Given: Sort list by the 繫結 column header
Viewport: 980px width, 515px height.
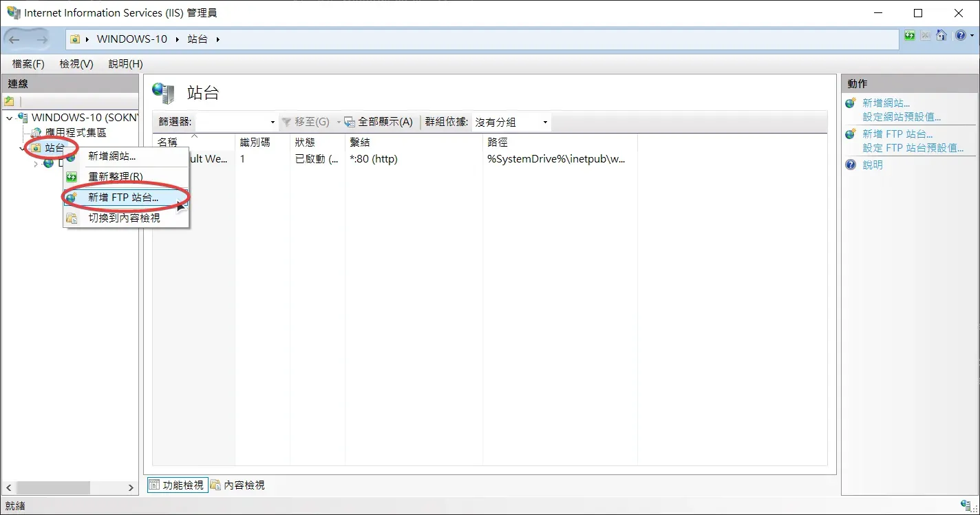Looking at the screenshot, I should point(360,143).
